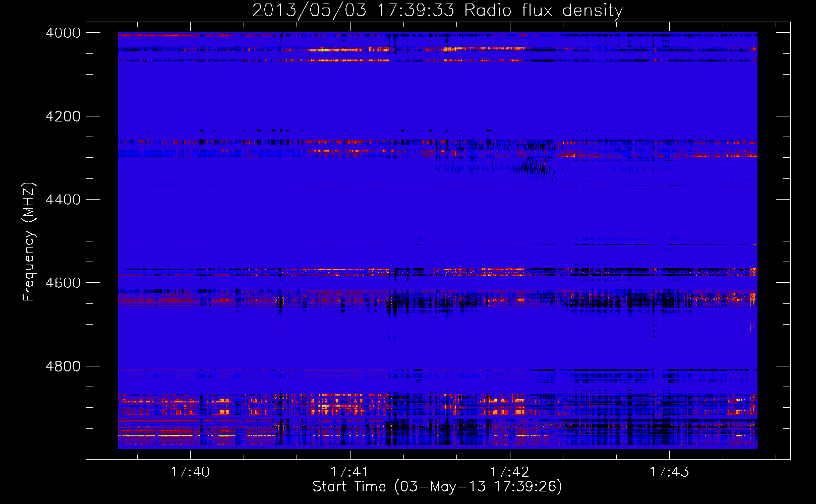
Task: Select the 4000 frequency tick label
Action: point(63,33)
